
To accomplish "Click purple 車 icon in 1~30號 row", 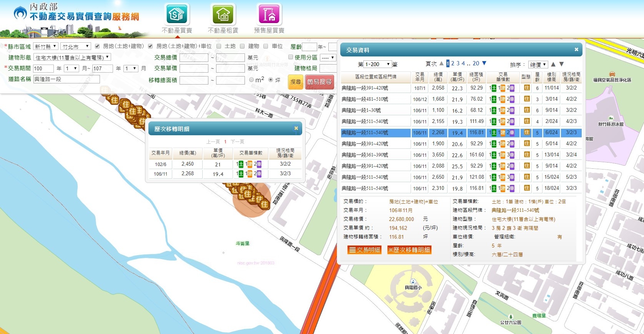I will pyautogui.click(x=512, y=110).
